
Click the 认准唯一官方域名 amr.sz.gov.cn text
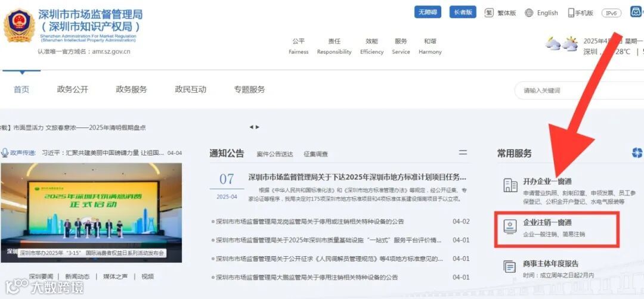point(84,52)
